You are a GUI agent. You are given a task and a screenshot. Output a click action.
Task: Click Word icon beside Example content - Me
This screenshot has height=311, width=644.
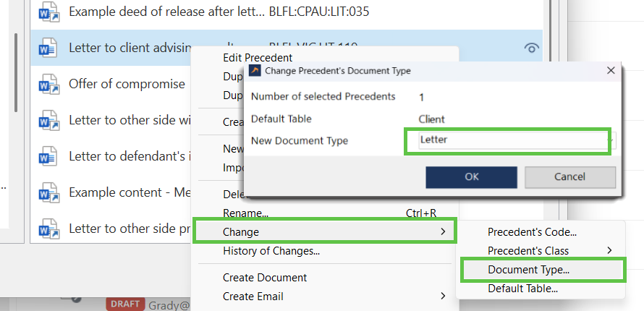click(x=48, y=192)
